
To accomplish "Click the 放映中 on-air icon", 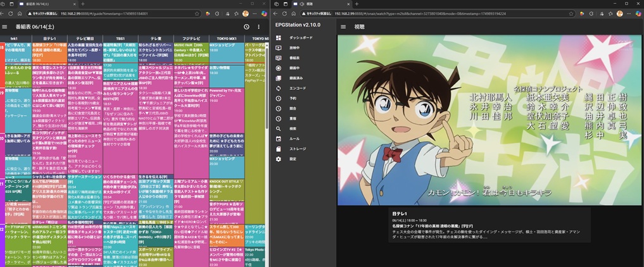I will click(279, 47).
